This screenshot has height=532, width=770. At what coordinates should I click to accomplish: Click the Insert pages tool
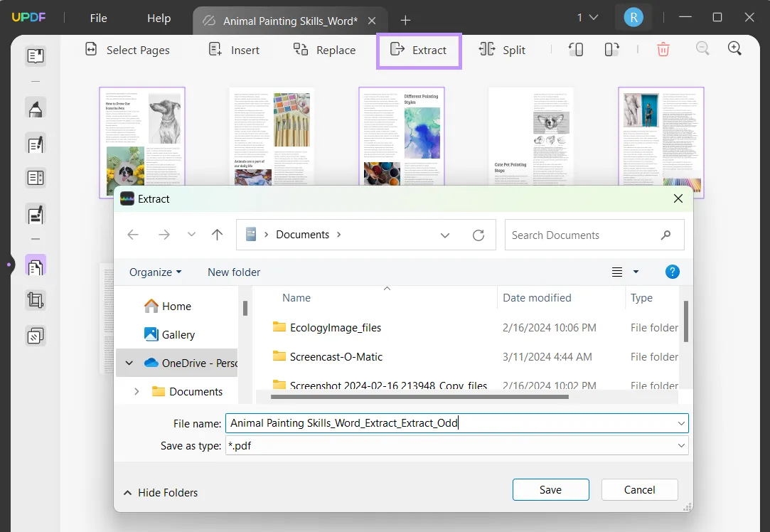tap(234, 50)
